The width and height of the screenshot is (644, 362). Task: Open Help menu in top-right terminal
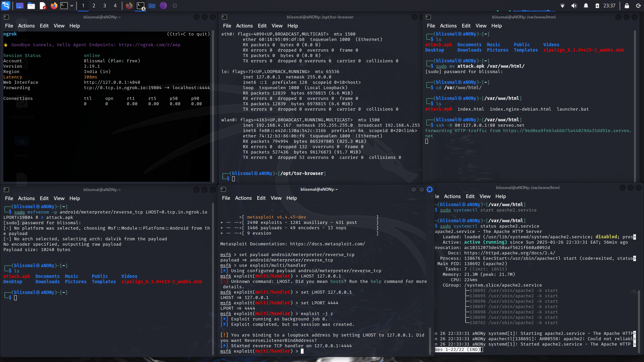tap(496, 26)
